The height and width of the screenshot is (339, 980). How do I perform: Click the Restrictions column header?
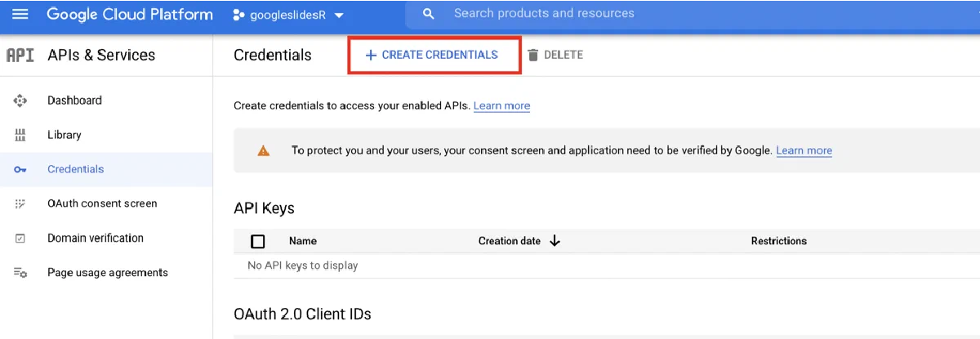click(779, 241)
